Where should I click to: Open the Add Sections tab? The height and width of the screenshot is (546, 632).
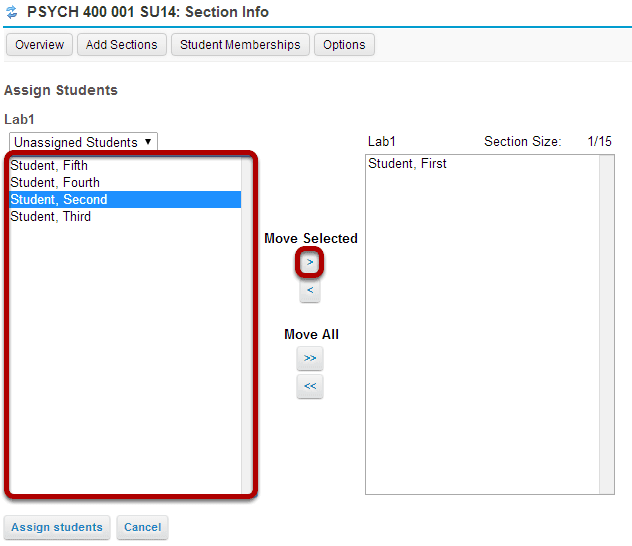122,45
